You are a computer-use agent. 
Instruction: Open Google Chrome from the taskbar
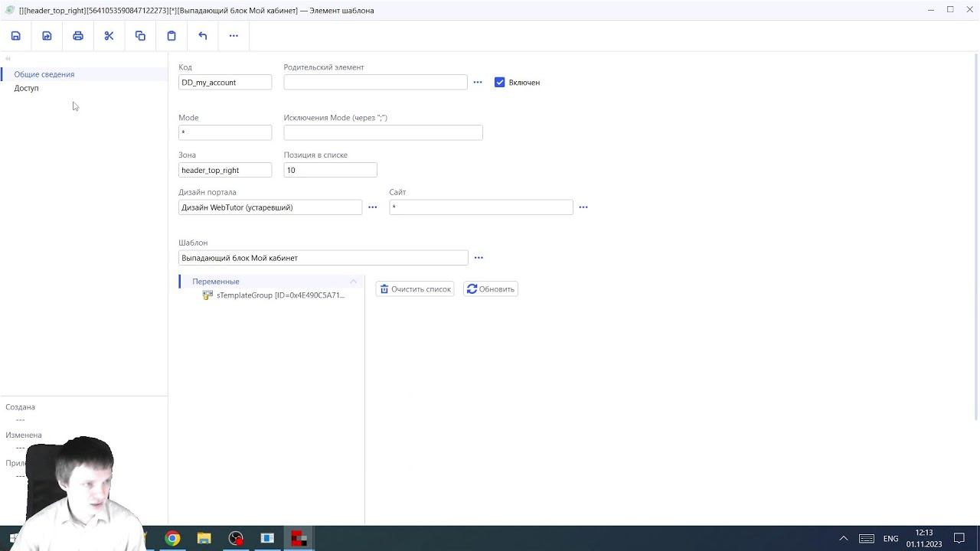(x=172, y=539)
